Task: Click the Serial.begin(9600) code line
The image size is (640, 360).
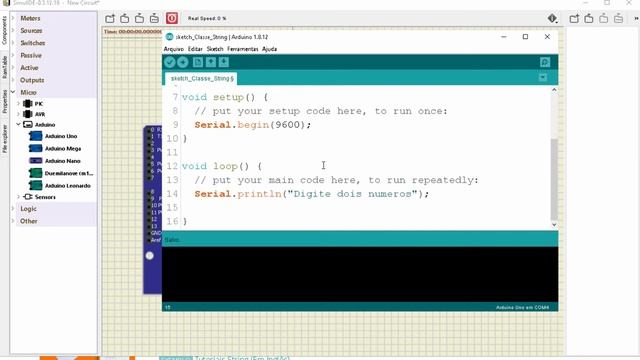Action: pyautogui.click(x=253, y=125)
